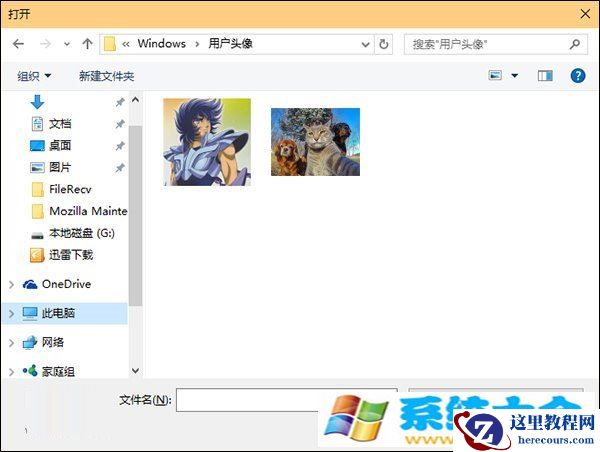The height and width of the screenshot is (452, 600).
Task: Change the view with the view icon
Action: point(495,75)
